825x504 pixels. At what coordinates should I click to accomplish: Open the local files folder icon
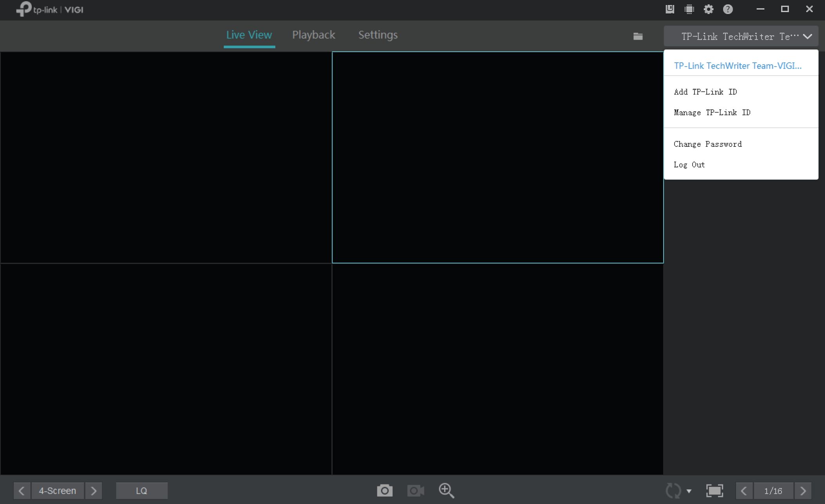tap(638, 36)
